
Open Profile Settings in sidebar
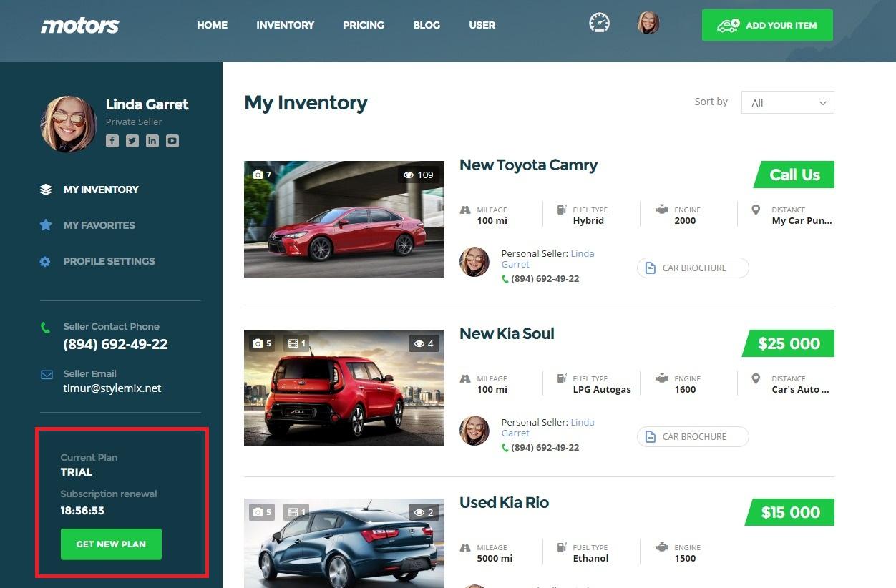click(109, 261)
